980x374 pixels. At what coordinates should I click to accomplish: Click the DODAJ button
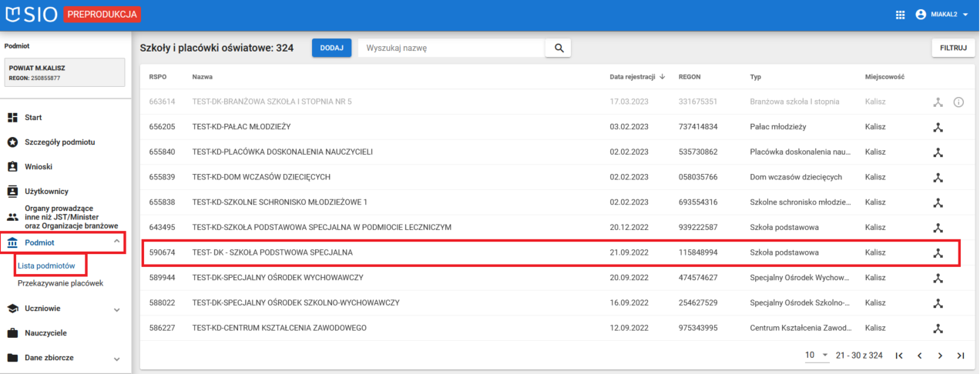[331, 48]
